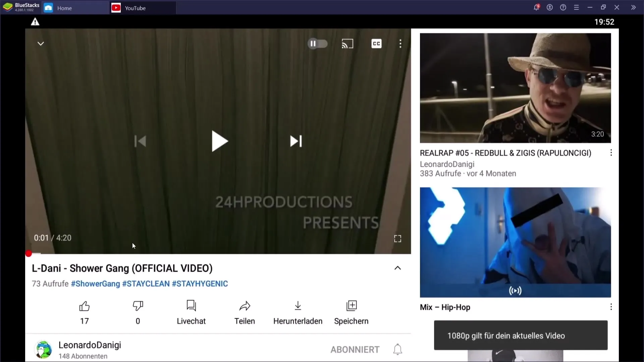Turn on closed captions (CC)

tap(376, 44)
